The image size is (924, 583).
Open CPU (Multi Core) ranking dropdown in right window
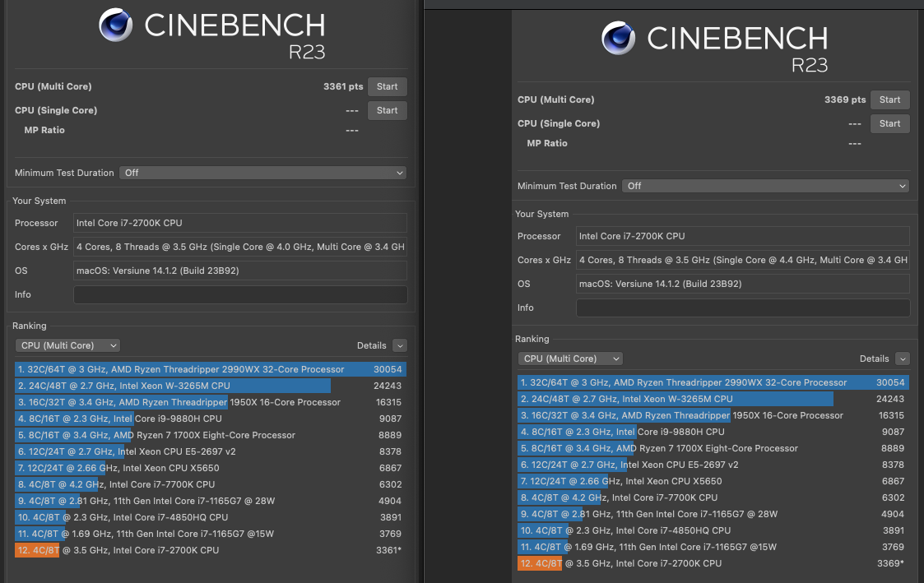[x=570, y=359]
